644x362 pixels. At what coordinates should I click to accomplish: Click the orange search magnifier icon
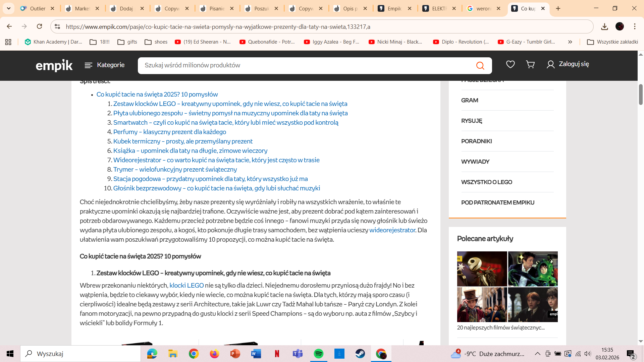click(480, 65)
